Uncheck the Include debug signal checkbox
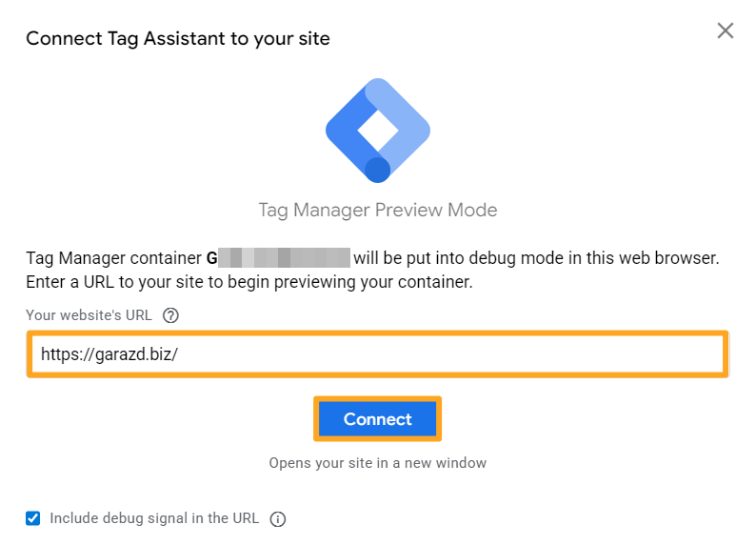 coord(33,518)
